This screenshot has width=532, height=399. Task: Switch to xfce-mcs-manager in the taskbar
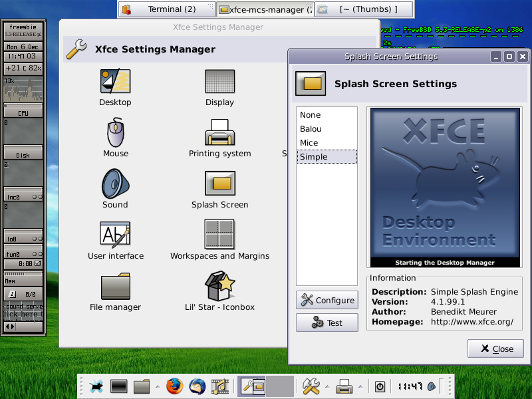[x=265, y=9]
